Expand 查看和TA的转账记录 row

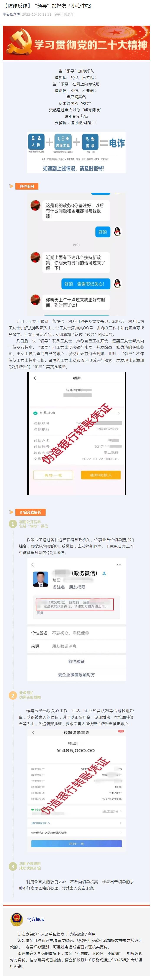pos(76,832)
